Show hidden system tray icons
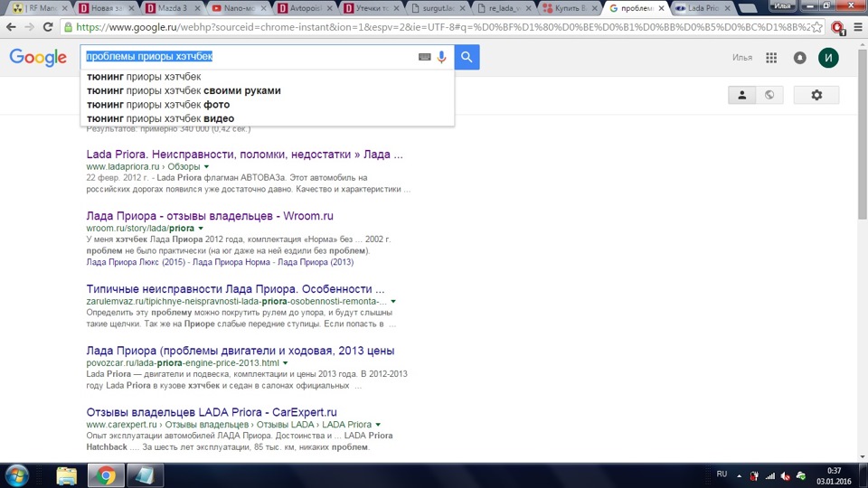The height and width of the screenshot is (488, 868). (739, 475)
